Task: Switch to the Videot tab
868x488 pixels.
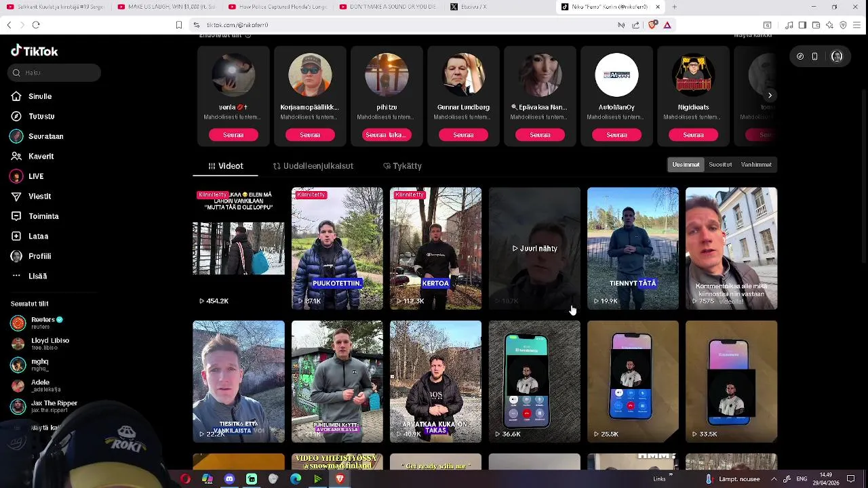Action: [226, 165]
